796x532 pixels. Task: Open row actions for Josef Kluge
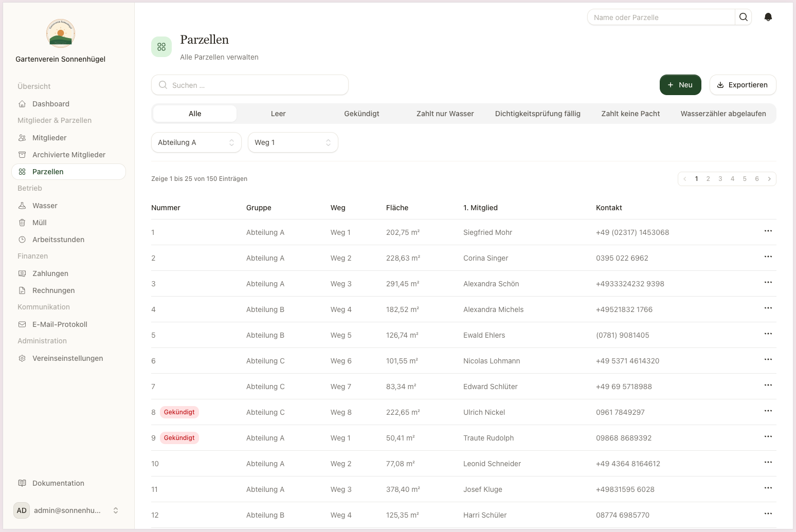(768, 488)
